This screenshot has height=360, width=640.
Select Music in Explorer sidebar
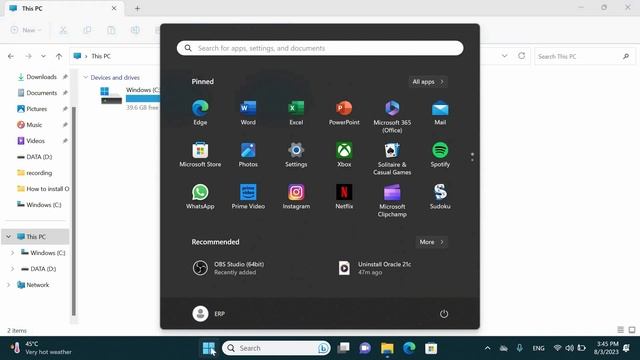[34, 124]
